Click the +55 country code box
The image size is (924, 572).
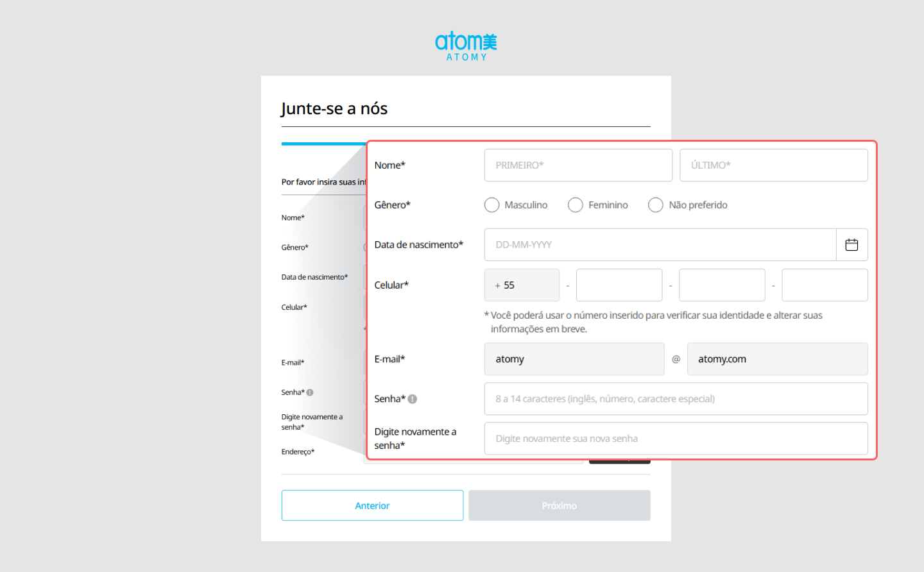pyautogui.click(x=522, y=285)
